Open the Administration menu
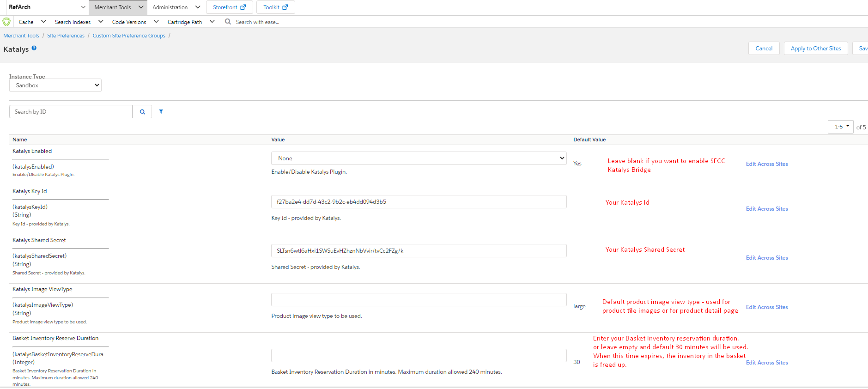Viewport: 868px width, 389px height. point(176,7)
